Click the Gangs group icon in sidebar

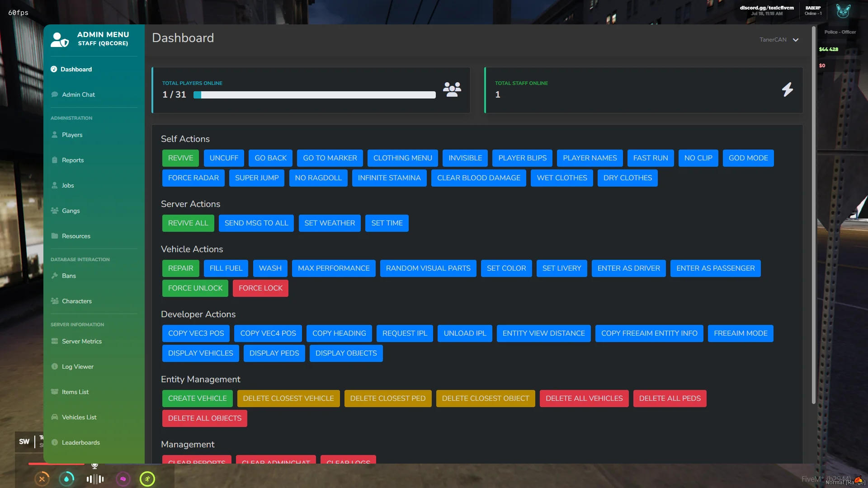click(55, 211)
